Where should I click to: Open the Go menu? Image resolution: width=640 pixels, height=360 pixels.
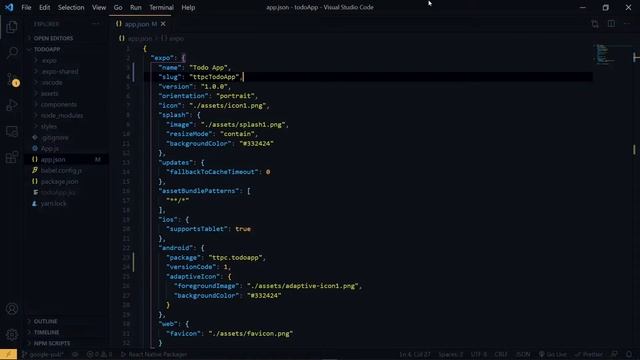118,7
